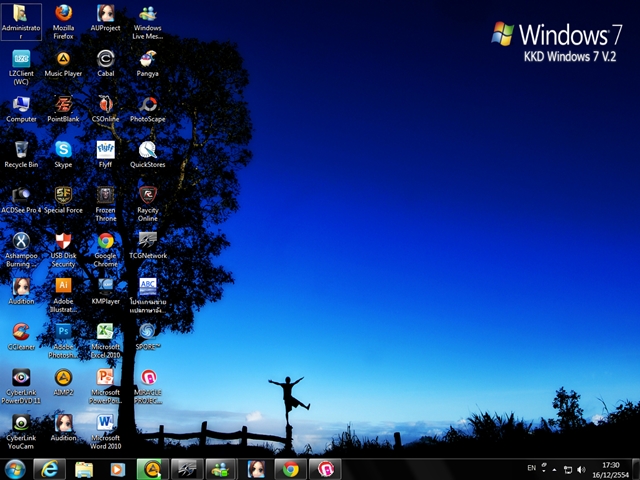
Task: Select the ACDSee Pro 4 shortcut
Action: pyautogui.click(x=21, y=200)
